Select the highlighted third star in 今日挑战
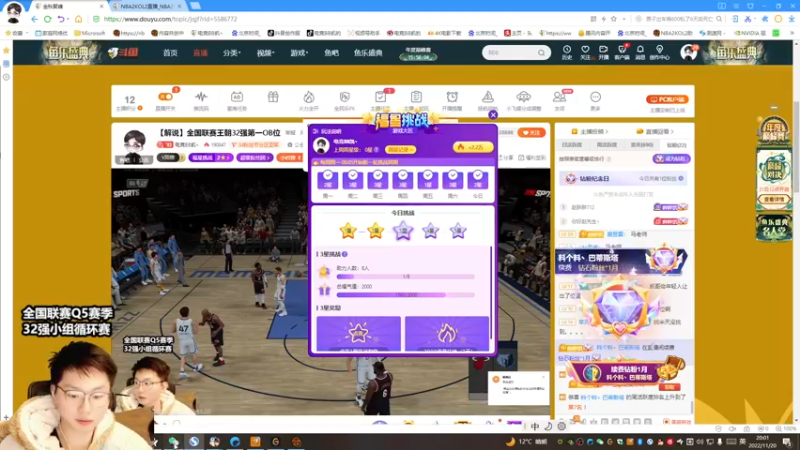800x450 pixels. coord(403,231)
